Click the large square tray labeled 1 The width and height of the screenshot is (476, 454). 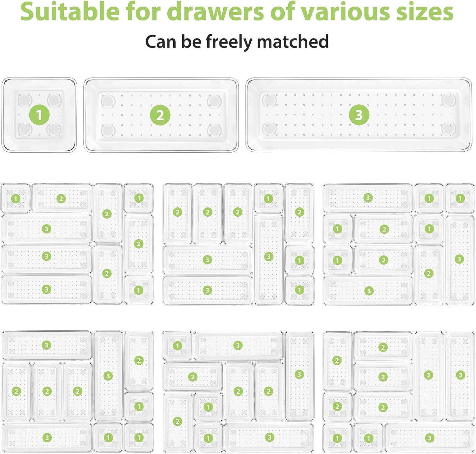pyautogui.click(x=39, y=115)
